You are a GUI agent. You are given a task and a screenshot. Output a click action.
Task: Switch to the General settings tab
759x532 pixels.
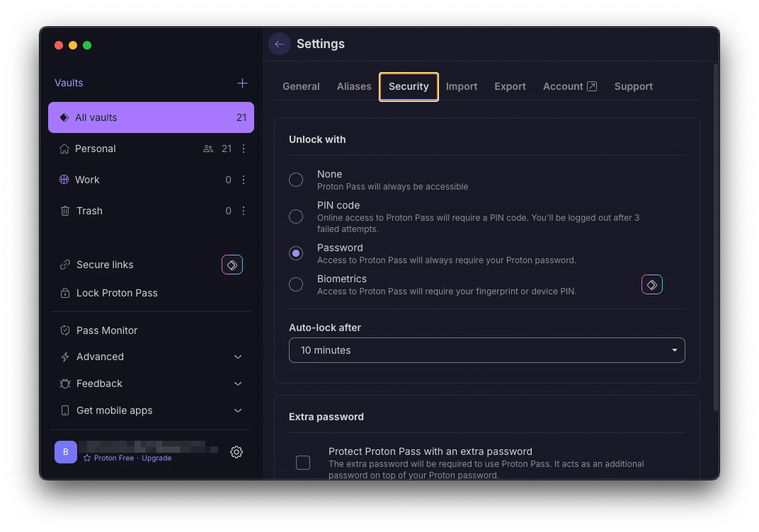point(301,86)
